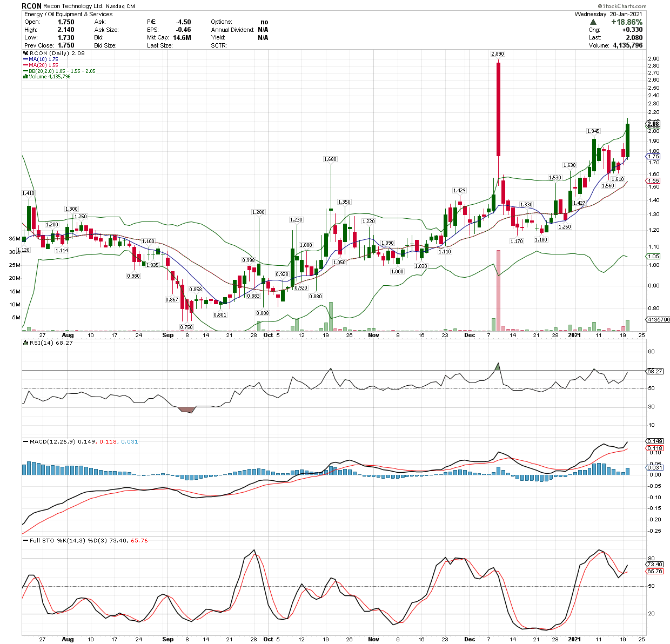Screen dimensions: 670x644
Task: Click the 1.945 price annotation
Action: (x=593, y=131)
